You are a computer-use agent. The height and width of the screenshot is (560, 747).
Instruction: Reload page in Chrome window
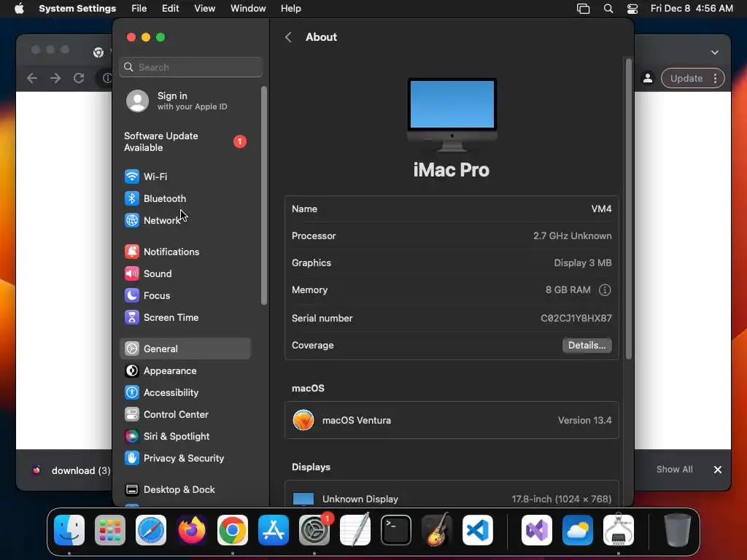pyautogui.click(x=79, y=78)
